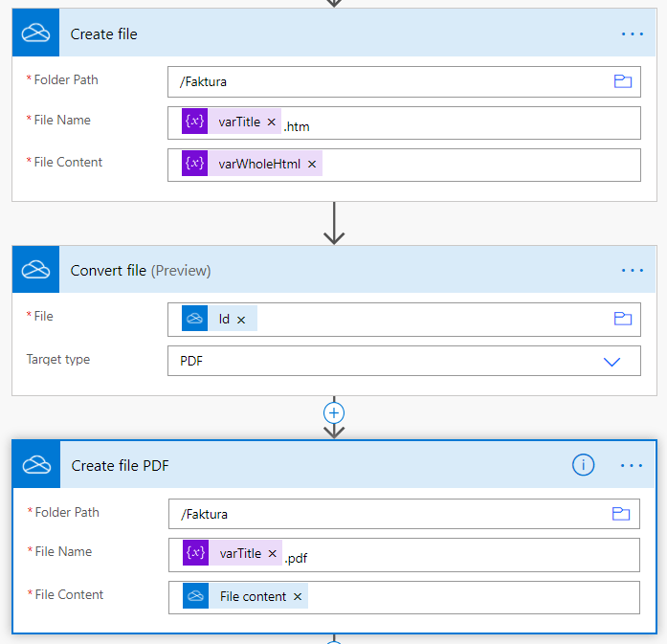Screen dimensions: 667x644
Task: Open the Create file PDF ellipsis menu
Action: [x=632, y=465]
